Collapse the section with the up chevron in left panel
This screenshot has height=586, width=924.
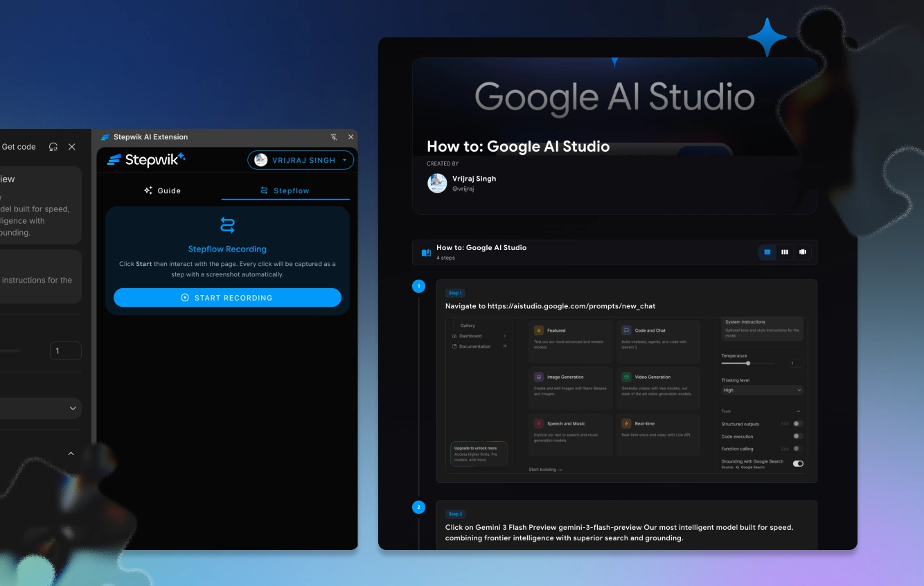(71, 454)
